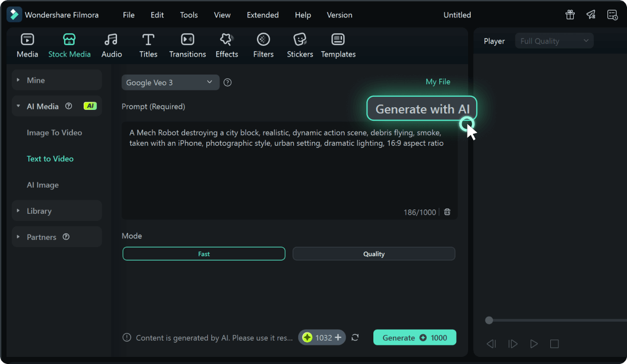Click the 186/1000 character counter
This screenshot has height=364, width=627.
tap(420, 212)
